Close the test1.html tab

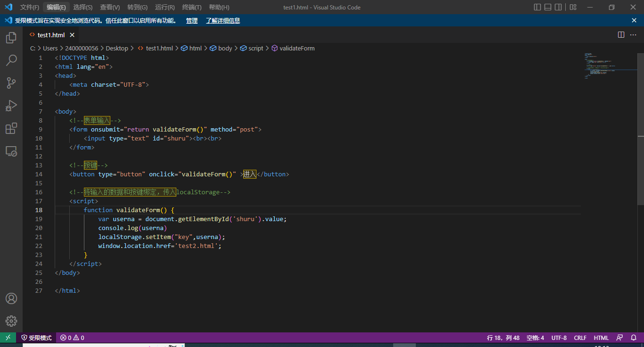72,35
